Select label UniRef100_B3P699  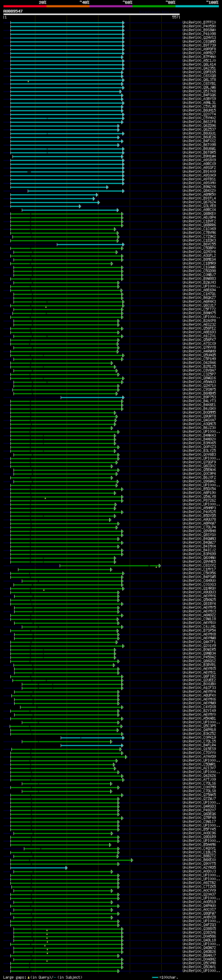click(x=199, y=554)
